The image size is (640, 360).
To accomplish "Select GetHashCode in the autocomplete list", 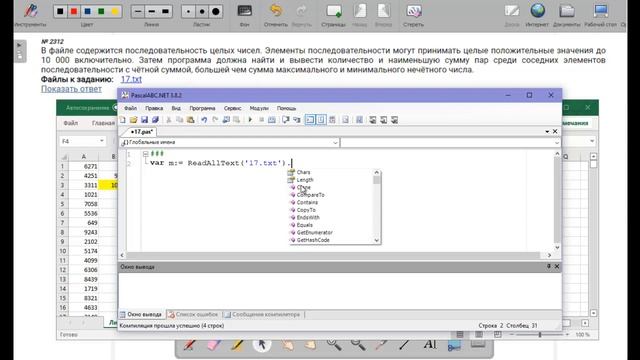I will [313, 240].
